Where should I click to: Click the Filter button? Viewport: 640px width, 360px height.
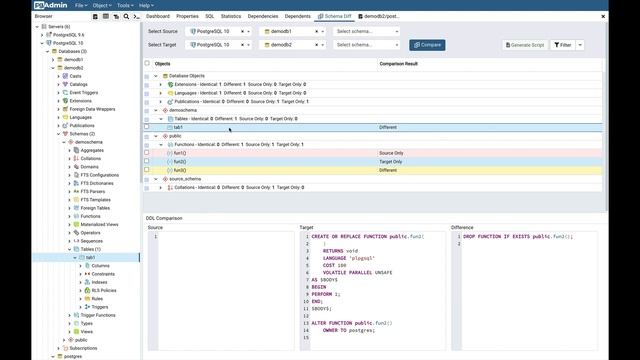tap(562, 45)
